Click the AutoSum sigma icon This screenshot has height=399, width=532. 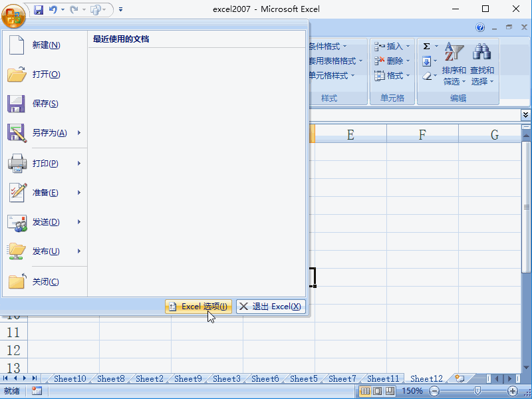(426, 46)
